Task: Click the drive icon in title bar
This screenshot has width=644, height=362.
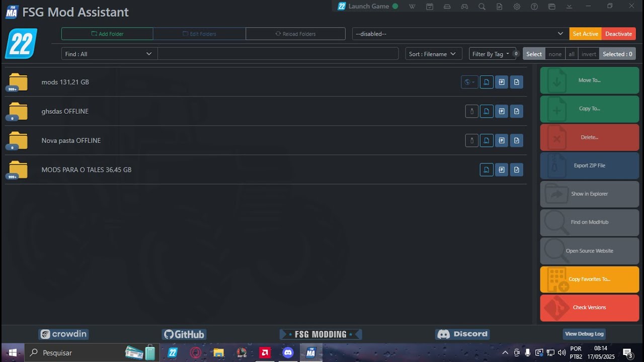Action: [447, 7]
